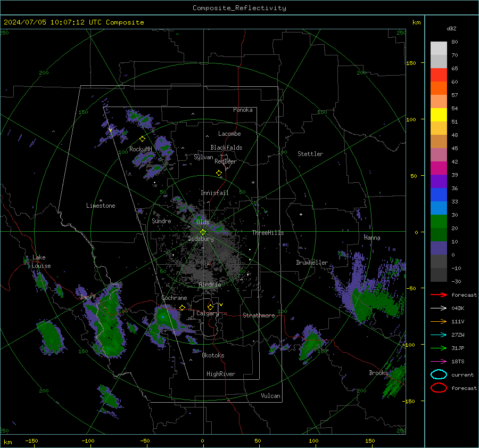The height and width of the screenshot is (448, 479).
Task: Click the Limestone label on the map
Action: tap(101, 206)
